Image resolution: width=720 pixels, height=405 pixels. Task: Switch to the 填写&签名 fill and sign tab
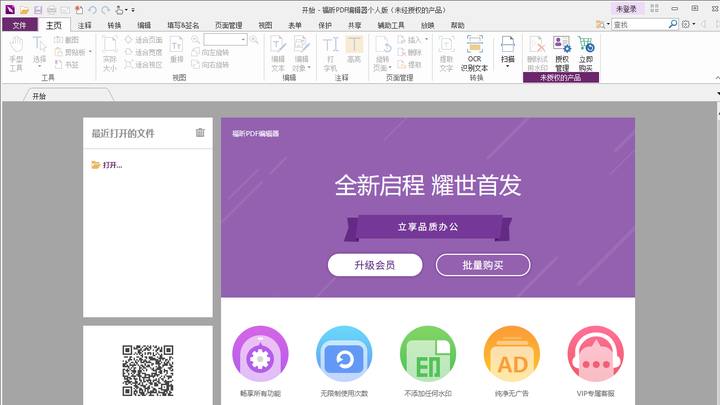[x=183, y=25]
